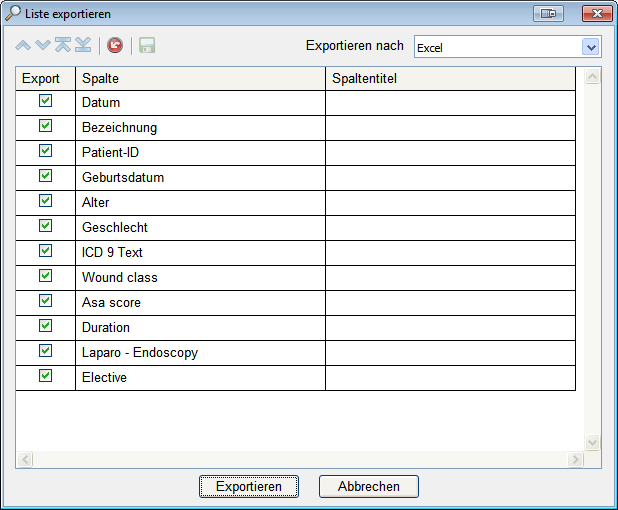
Task: Click the title bar button left of close
Action: [x=549, y=14]
